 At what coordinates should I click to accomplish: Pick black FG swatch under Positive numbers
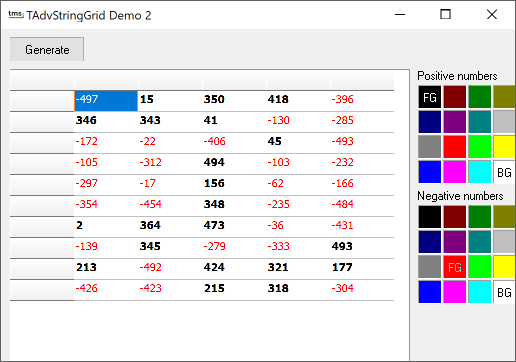tap(430, 97)
